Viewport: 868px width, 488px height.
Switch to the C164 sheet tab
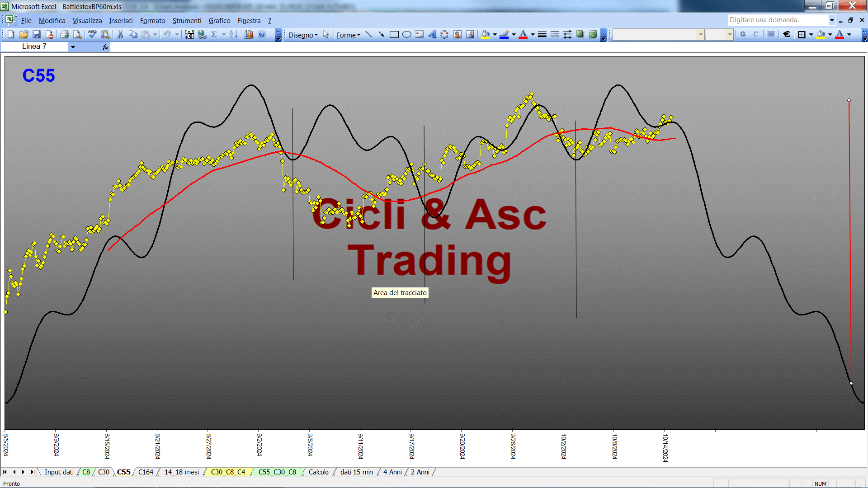[146, 472]
